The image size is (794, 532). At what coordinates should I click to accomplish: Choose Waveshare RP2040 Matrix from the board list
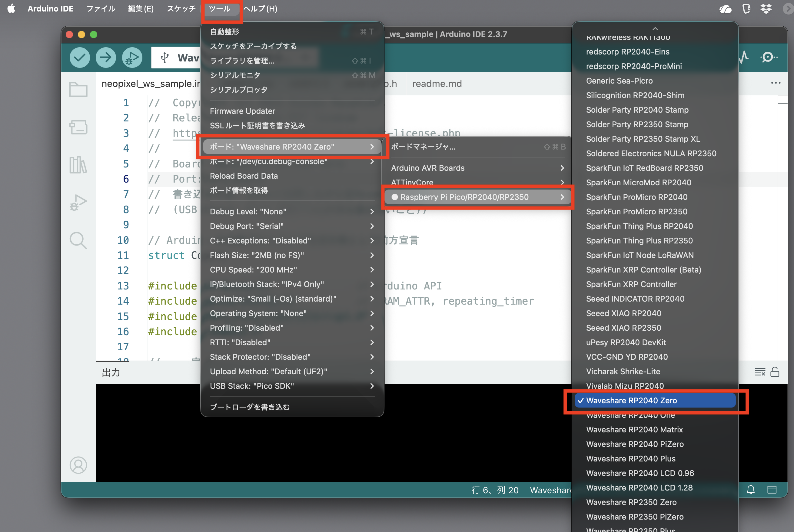[x=634, y=430]
